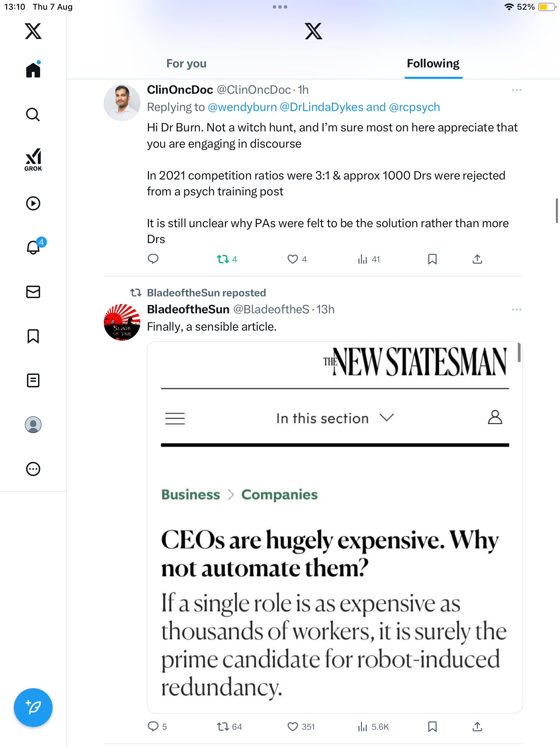The width and height of the screenshot is (560, 747).
Task: Open Grok from the sidebar
Action: [x=33, y=159]
